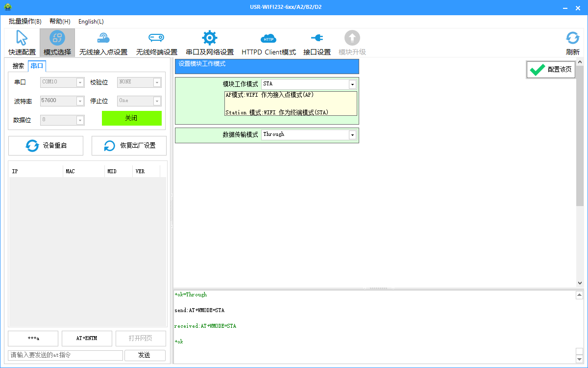Image resolution: width=588 pixels, height=368 pixels.
Task: Click the IP column header
Action: (36, 172)
